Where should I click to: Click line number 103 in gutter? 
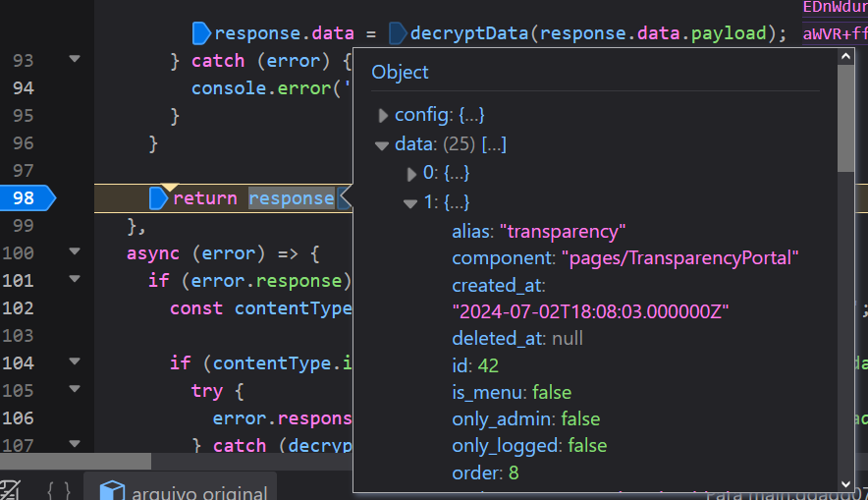pyautogui.click(x=18, y=336)
